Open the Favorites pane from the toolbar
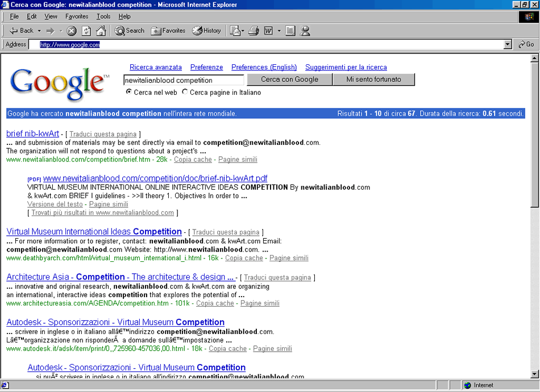This screenshot has width=540, height=392. [x=168, y=31]
